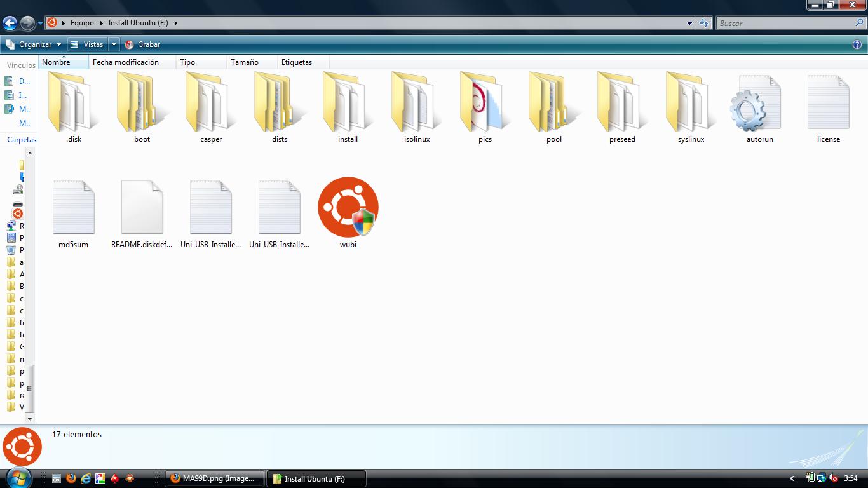Image resolution: width=868 pixels, height=488 pixels.
Task: Select the Ubuntu drive in folder tree
Action: [x=18, y=213]
